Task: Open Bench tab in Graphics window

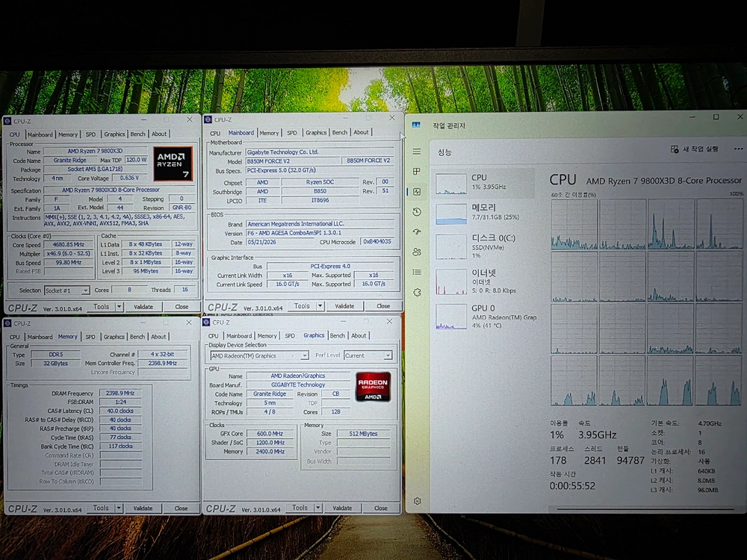Action: [338, 336]
